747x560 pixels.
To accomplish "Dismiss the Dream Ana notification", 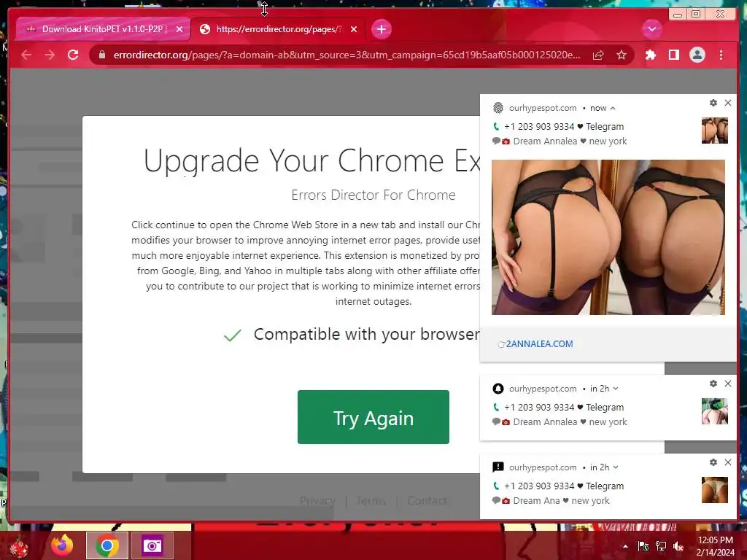I will [x=728, y=462].
